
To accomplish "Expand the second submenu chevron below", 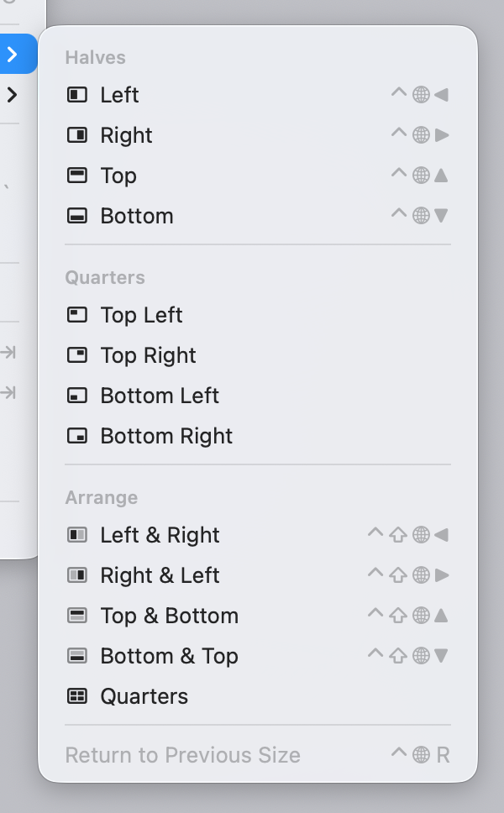I will point(12,95).
